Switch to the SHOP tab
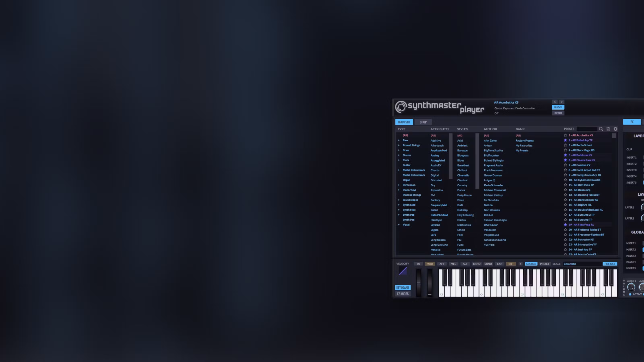The image size is (644, 362). pyautogui.click(x=423, y=122)
